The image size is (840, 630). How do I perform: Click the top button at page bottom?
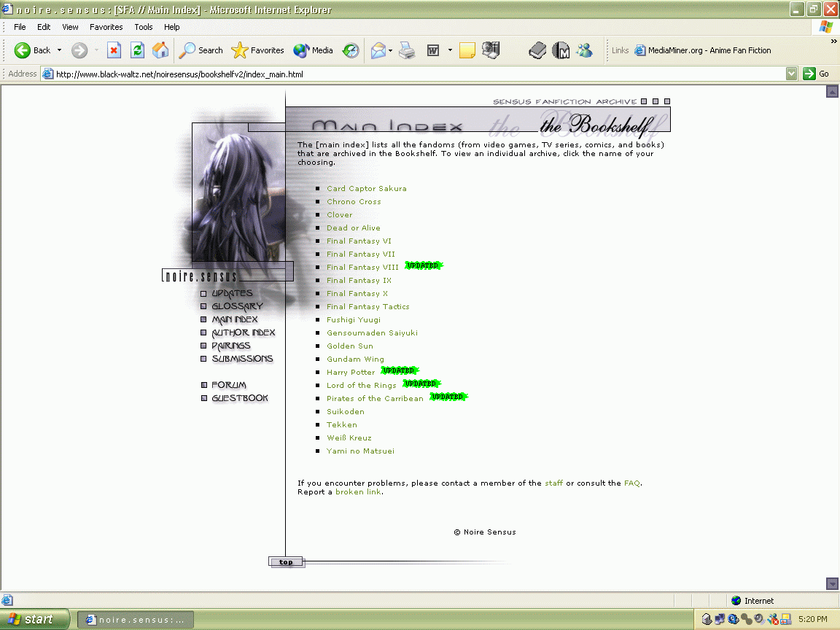(286, 562)
